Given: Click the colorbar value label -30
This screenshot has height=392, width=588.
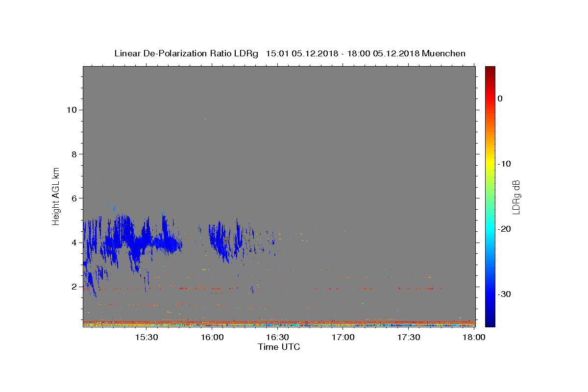Looking at the screenshot, I should click(x=505, y=294).
